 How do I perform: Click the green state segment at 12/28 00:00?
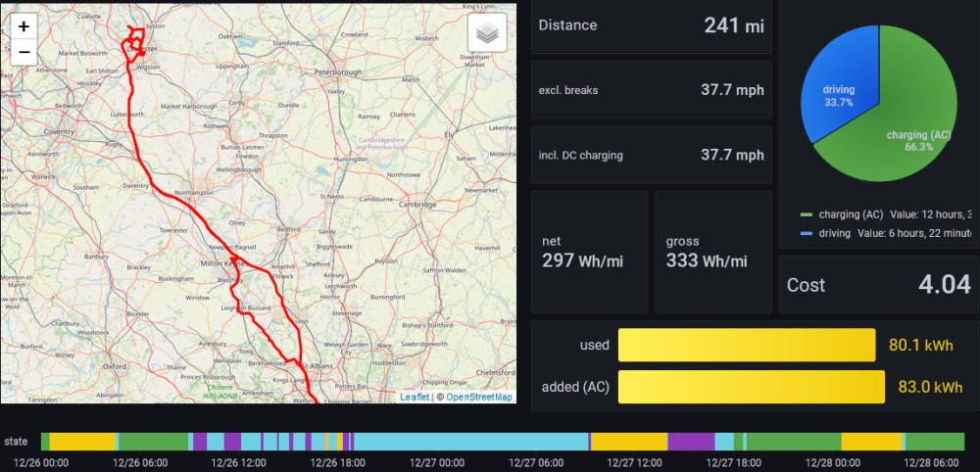pyautogui.click(x=794, y=442)
